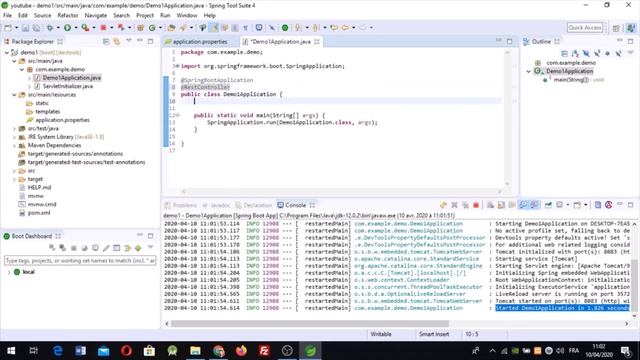Collapse the demo1 project node
640x360 pixels.
pos(7,52)
